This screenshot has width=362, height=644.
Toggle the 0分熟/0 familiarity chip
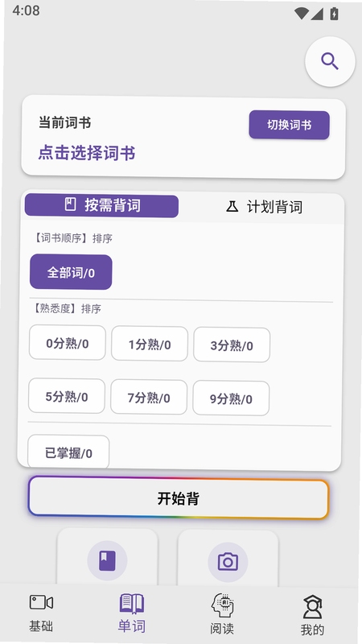point(68,343)
